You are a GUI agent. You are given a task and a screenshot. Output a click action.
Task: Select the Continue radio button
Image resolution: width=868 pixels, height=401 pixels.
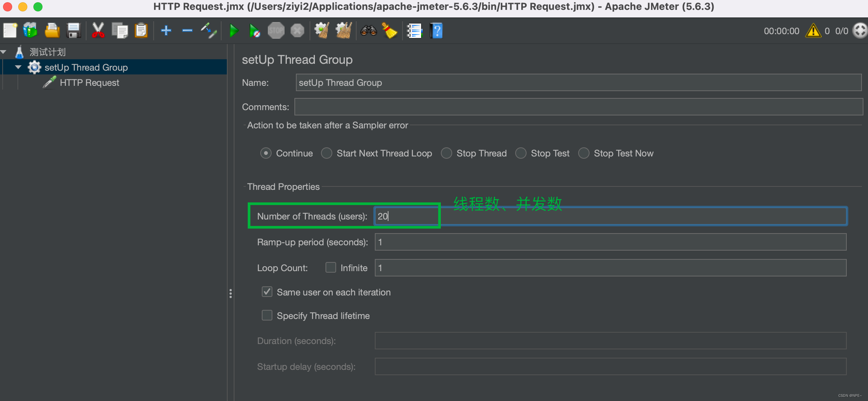click(x=266, y=153)
